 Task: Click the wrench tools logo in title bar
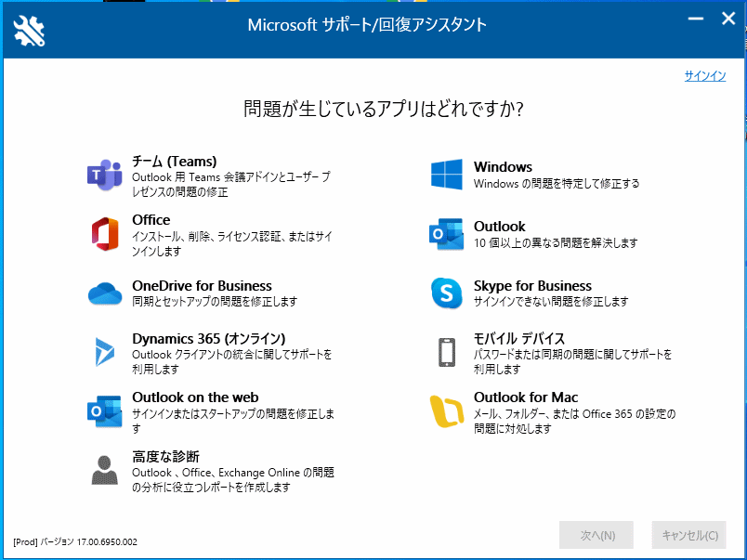29,31
